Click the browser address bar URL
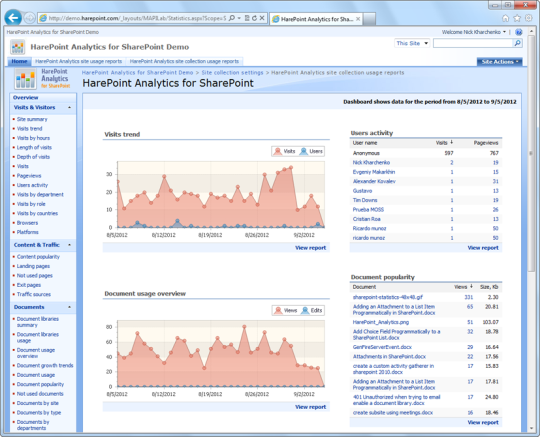 (x=137, y=18)
